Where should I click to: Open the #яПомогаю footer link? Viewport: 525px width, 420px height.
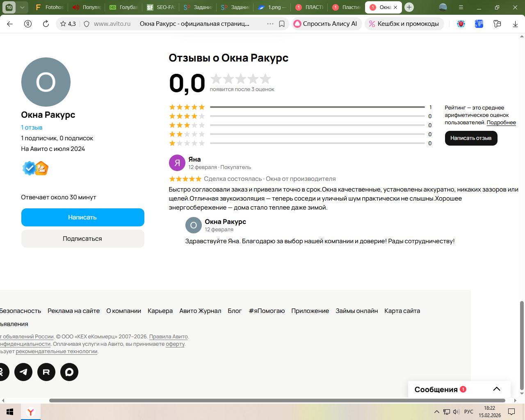coord(267,311)
